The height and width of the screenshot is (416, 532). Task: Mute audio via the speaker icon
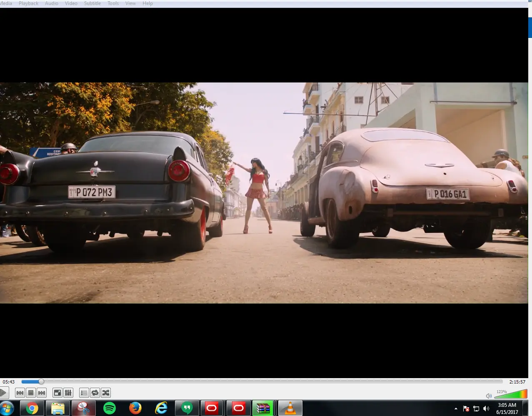[489, 396]
